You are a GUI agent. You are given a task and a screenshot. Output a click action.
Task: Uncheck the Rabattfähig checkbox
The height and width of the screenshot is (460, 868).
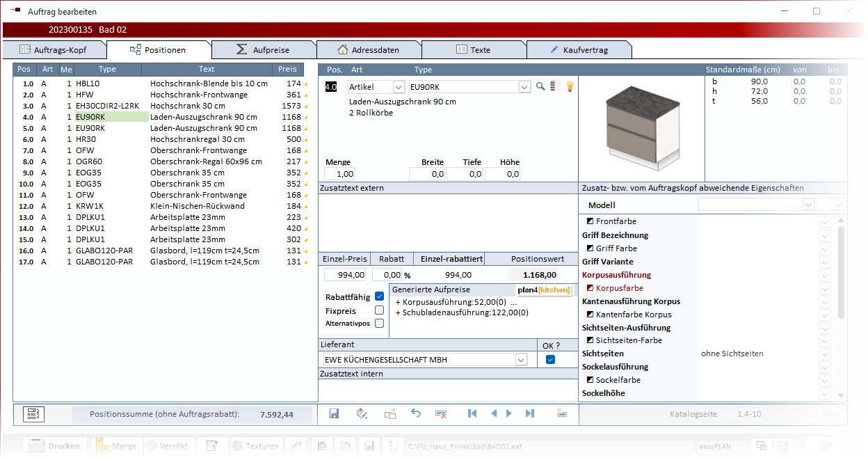point(379,296)
